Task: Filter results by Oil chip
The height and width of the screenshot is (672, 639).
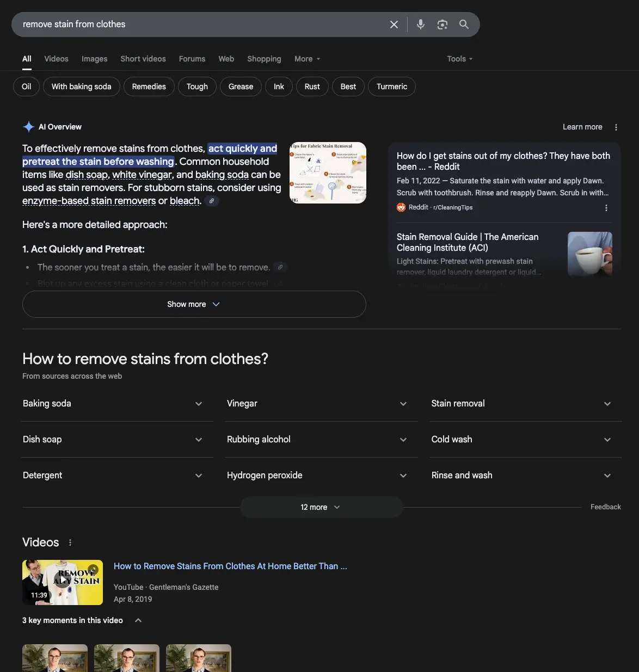Action: [x=26, y=87]
